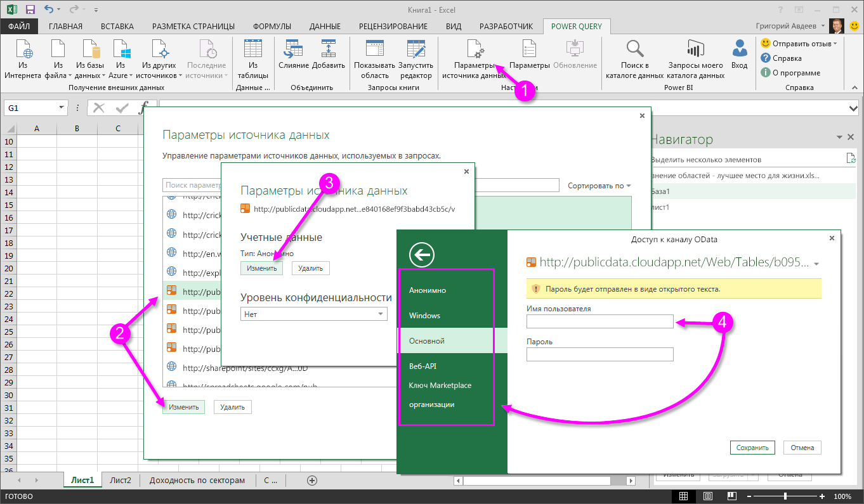Click the Справка help item in ribbon
The width and height of the screenshot is (864, 504).
(x=782, y=58)
